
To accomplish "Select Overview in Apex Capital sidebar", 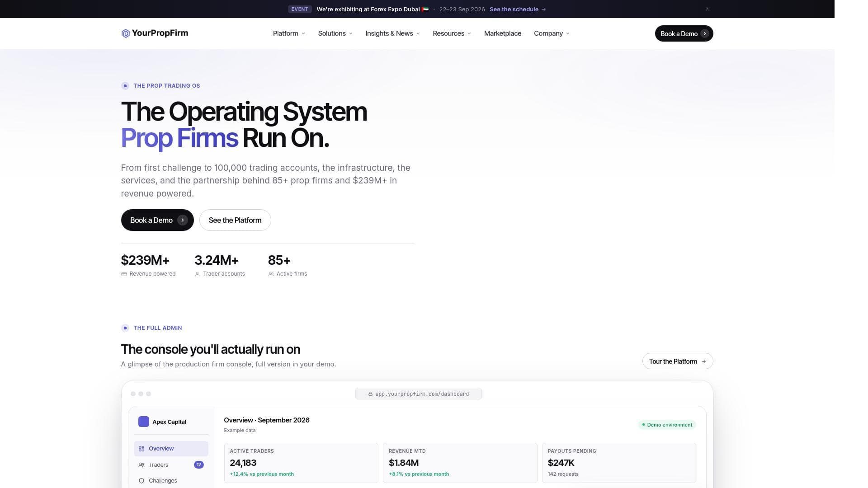I will (x=171, y=449).
